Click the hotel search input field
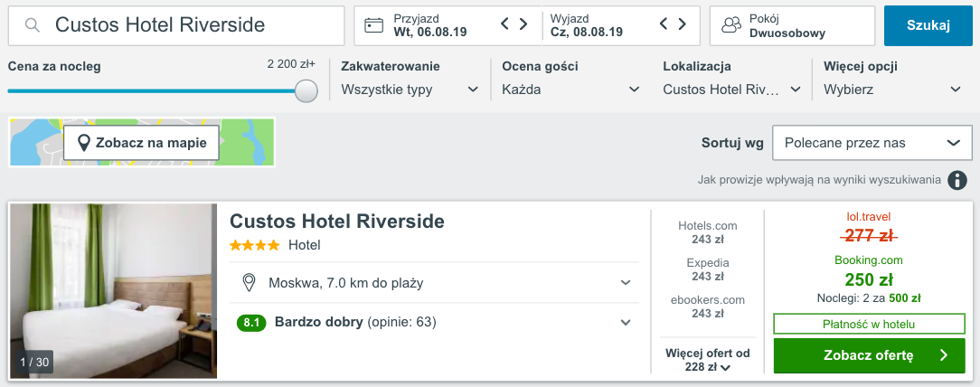Screen dimensions: 980x387 tap(176, 25)
